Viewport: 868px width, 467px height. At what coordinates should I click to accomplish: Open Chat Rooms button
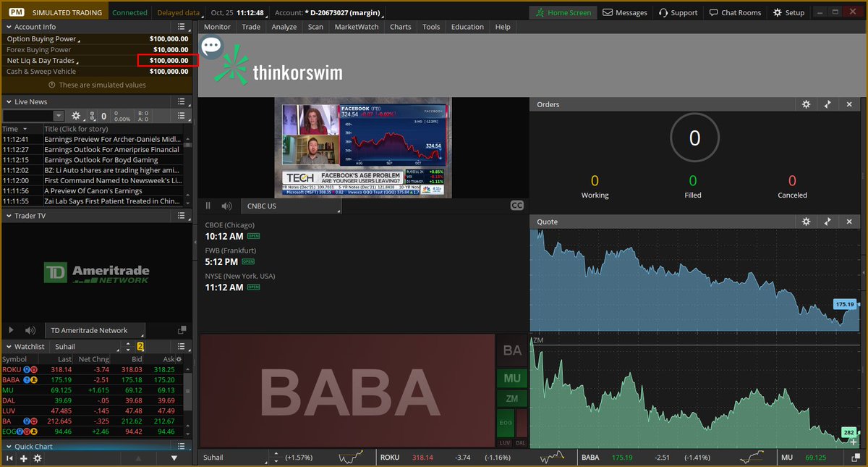[x=735, y=12]
